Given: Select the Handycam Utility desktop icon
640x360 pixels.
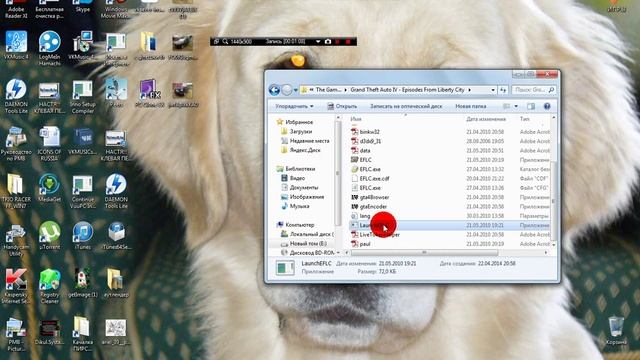Looking at the screenshot, I should coord(16,240).
